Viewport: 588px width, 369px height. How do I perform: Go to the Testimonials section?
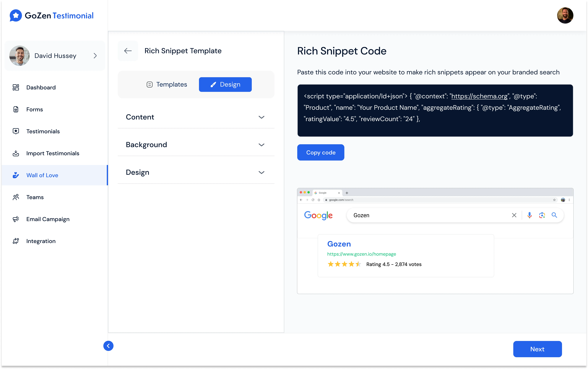[55, 131]
